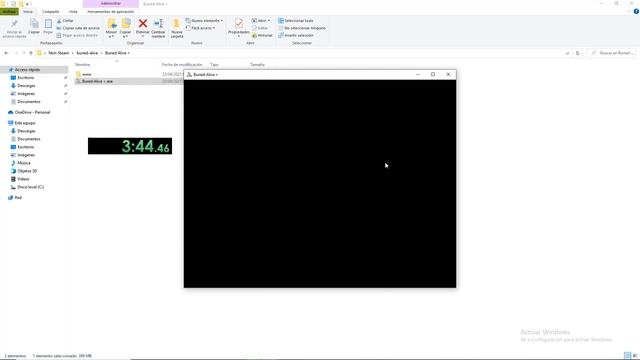The height and width of the screenshot is (360, 640).
Task: Open Vídeos under Este equipo
Action: coord(23,179)
